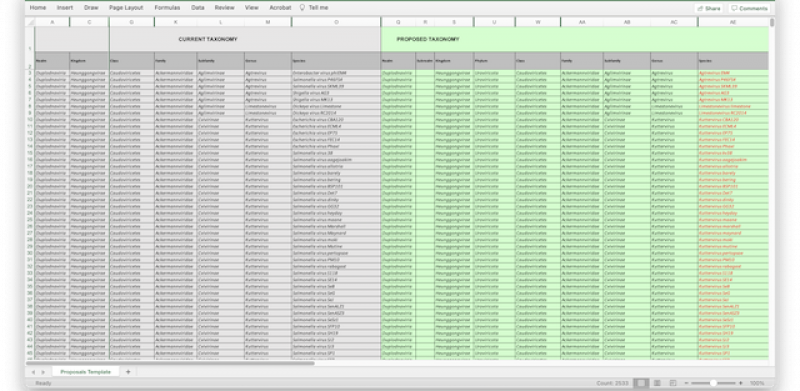Open the Insert ribbon tab

(x=65, y=8)
